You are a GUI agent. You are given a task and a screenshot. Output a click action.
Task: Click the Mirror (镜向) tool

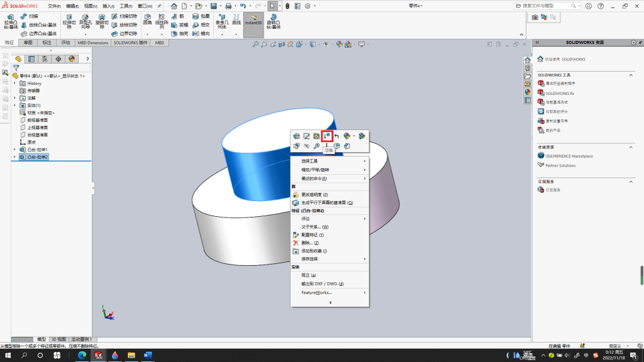(x=201, y=34)
